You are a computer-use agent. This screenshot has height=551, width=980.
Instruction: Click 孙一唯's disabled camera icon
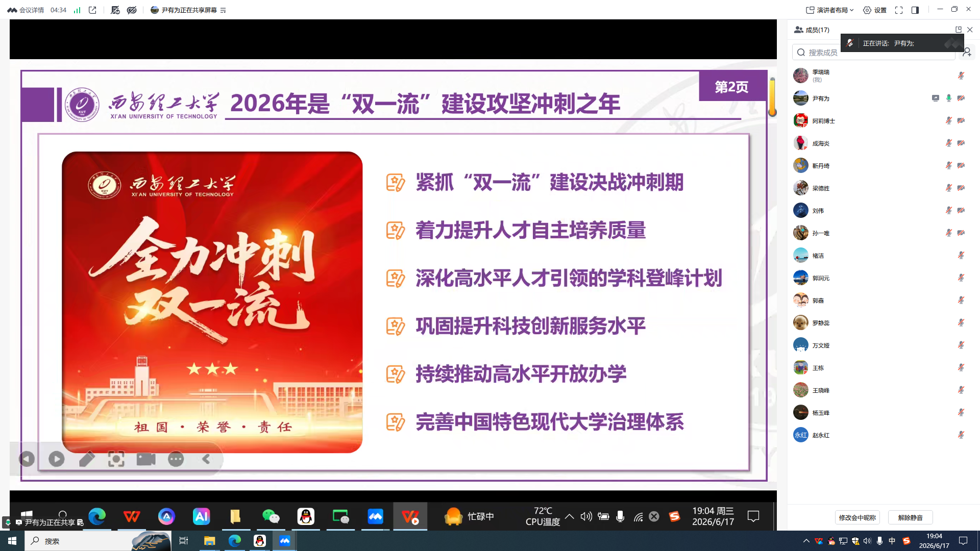(961, 233)
